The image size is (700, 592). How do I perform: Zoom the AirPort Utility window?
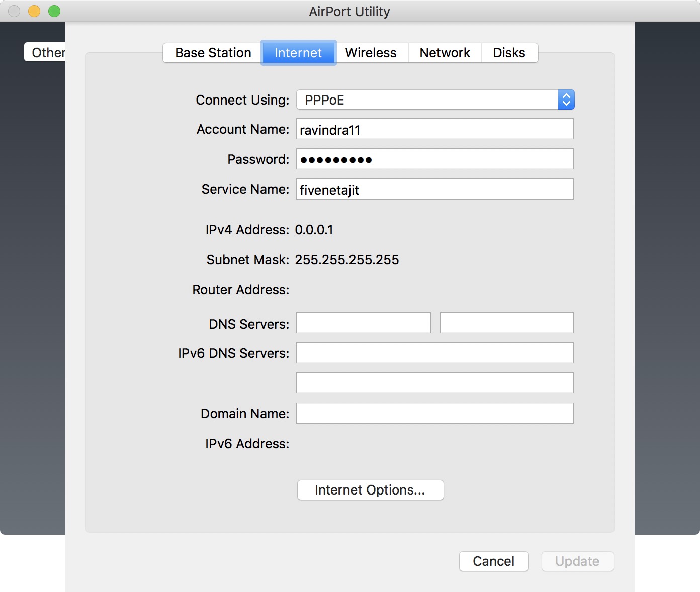tap(54, 11)
